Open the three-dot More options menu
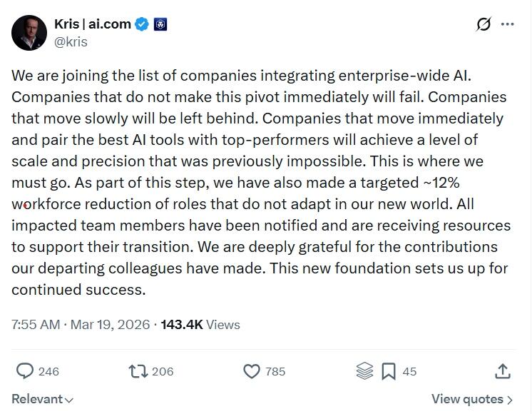 point(508,24)
